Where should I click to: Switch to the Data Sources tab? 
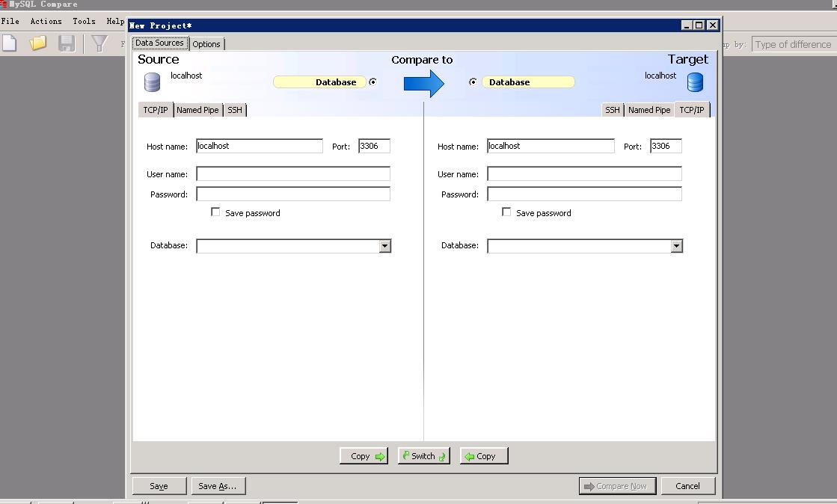click(x=159, y=43)
